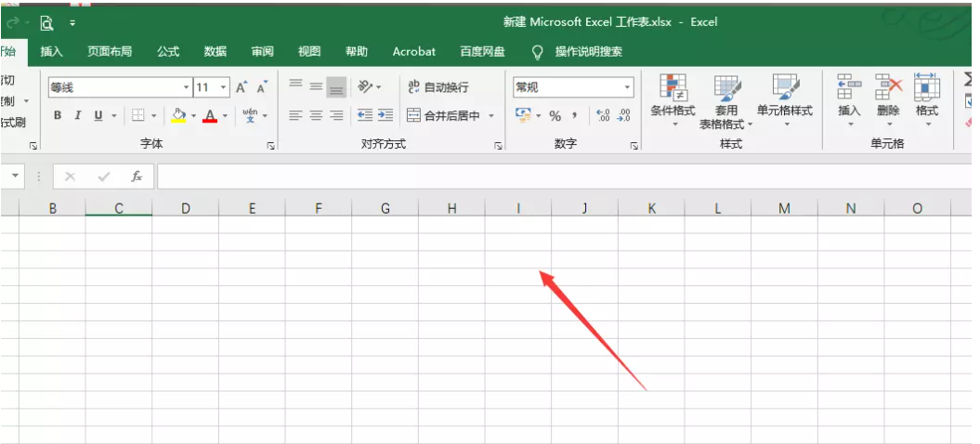980x444 pixels.
Task: Center text horizontally
Action: click(316, 115)
